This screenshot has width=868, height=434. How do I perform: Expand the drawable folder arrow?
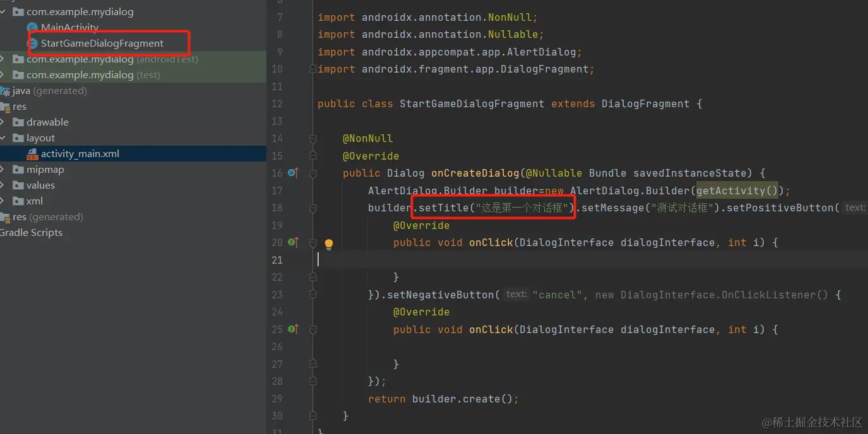pos(3,122)
